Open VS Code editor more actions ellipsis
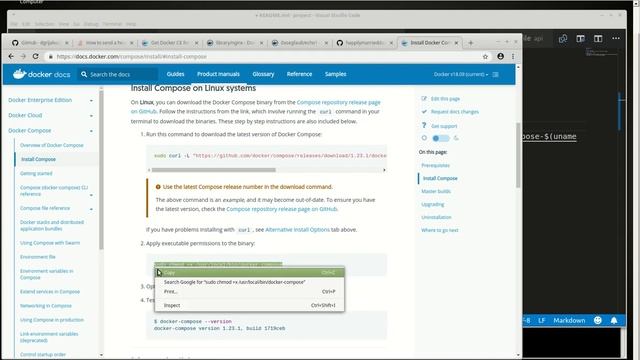640x360 pixels. [x=616, y=38]
